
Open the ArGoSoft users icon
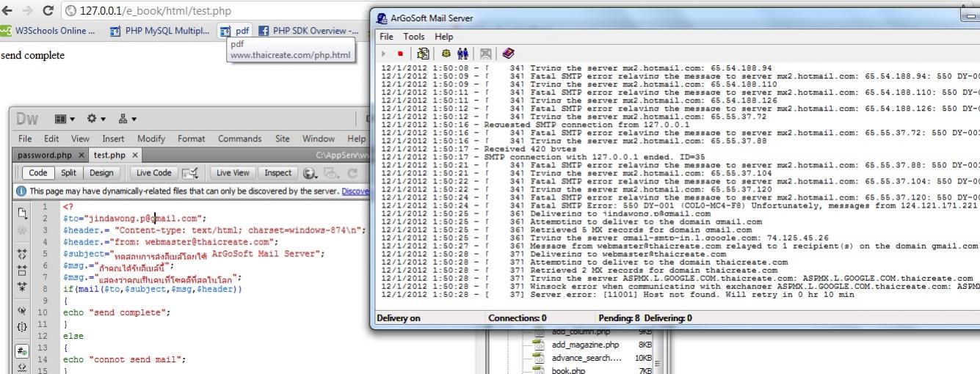coord(462,54)
